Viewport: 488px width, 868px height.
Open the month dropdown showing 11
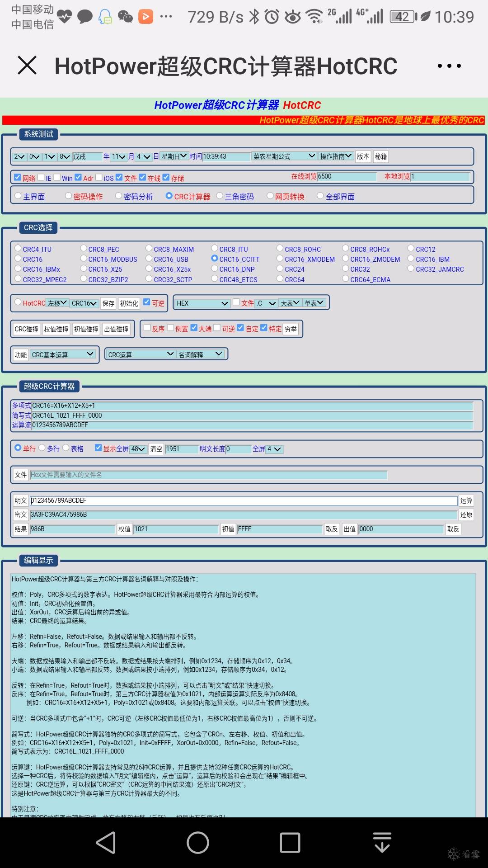(x=119, y=156)
